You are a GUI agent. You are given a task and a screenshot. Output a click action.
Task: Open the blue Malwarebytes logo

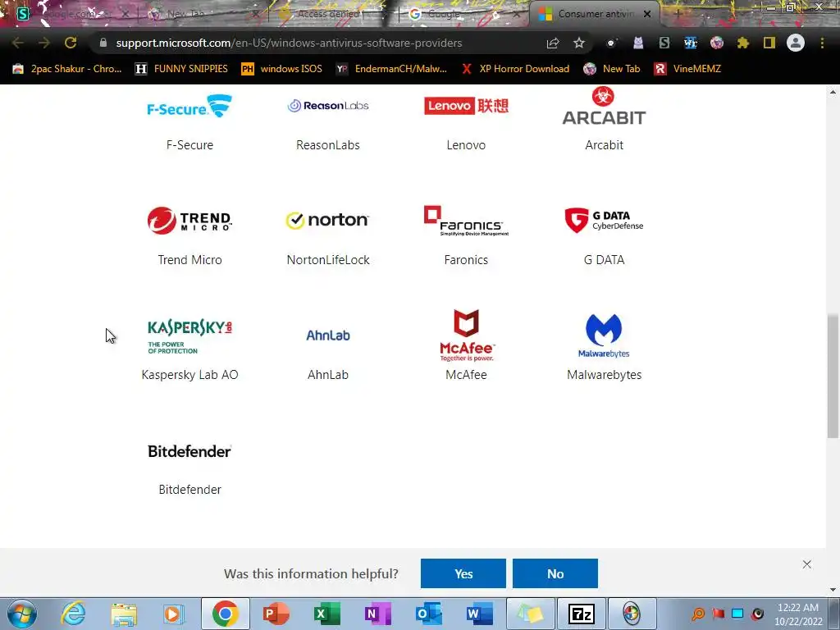pos(604,336)
